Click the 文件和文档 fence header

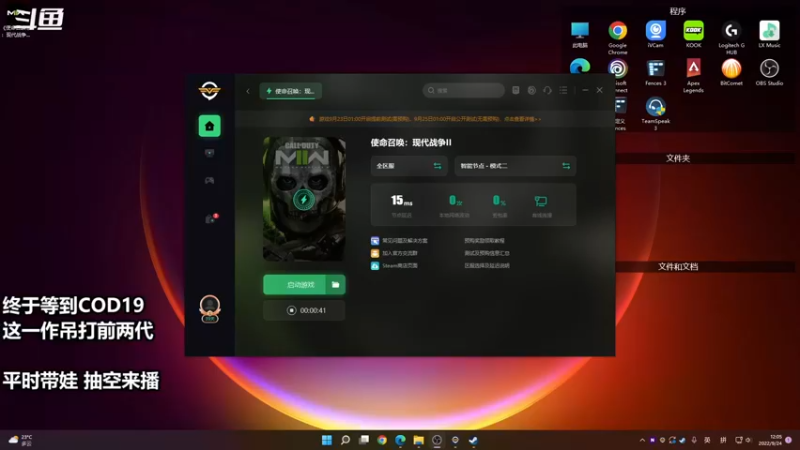coord(678,267)
